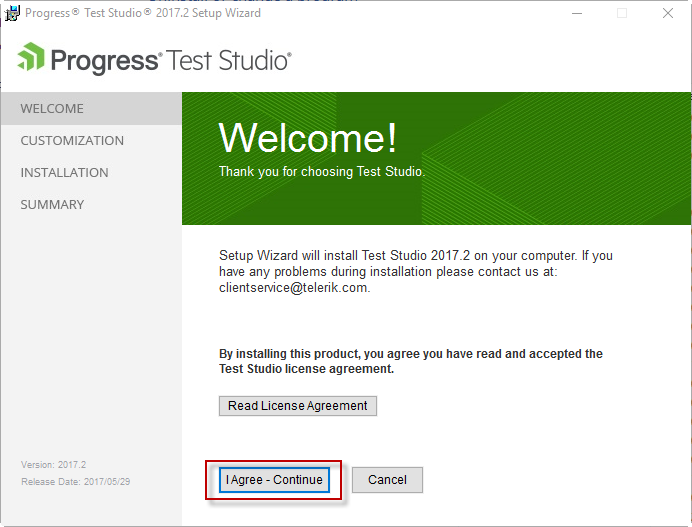Minimize the Setup Wizard window

pos(577,13)
